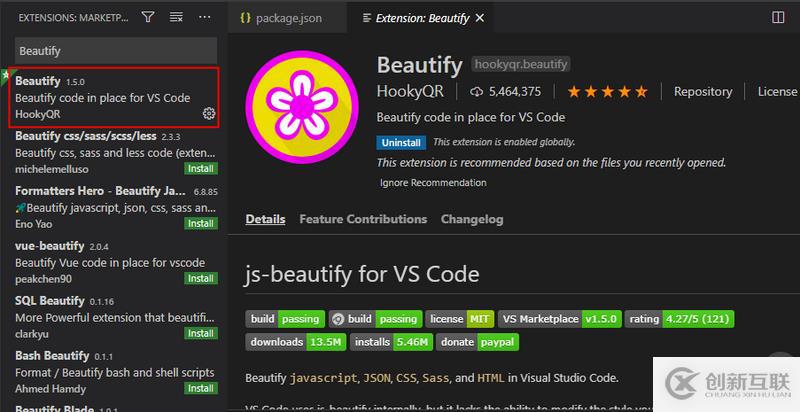The width and height of the screenshot is (800, 412).
Task: Click the EXTENSIONS: MARKETPLACE panel title
Action: click(73, 18)
